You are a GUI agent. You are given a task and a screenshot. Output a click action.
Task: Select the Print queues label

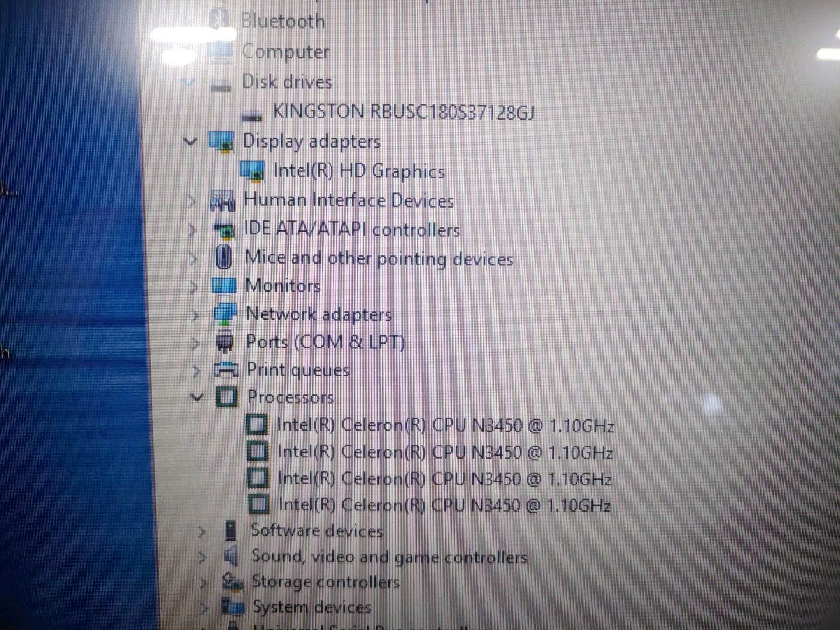click(298, 370)
